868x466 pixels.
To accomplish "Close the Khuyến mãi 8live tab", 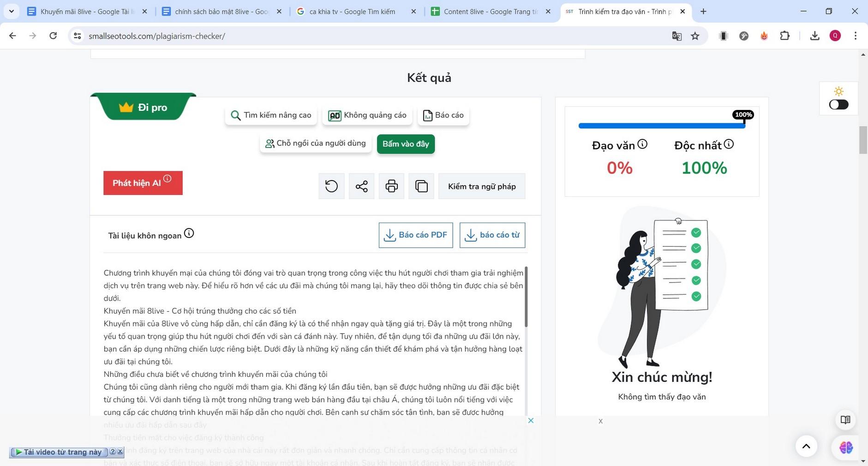I will pos(144,12).
